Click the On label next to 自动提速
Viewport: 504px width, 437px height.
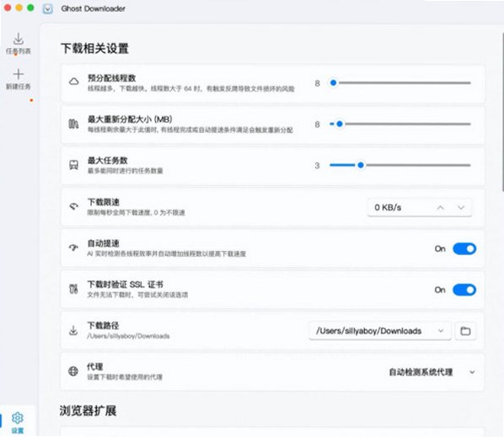tap(440, 249)
